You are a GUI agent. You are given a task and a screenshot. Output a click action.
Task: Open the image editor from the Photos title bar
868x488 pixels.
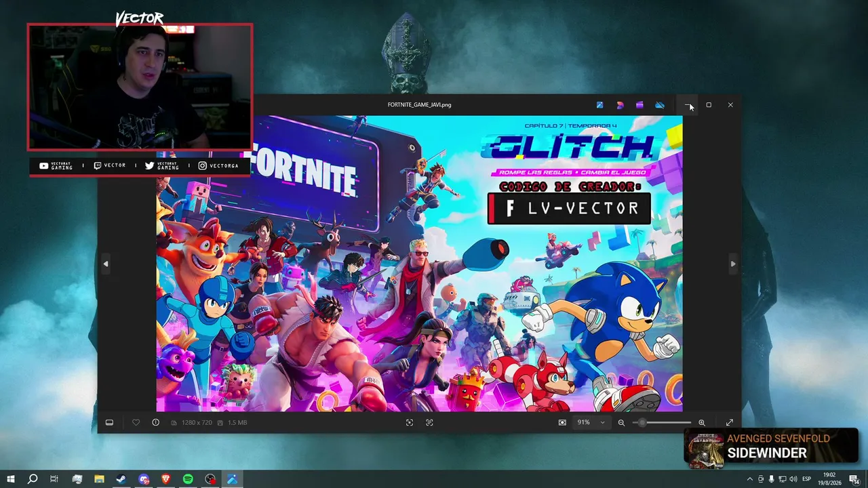tap(599, 105)
